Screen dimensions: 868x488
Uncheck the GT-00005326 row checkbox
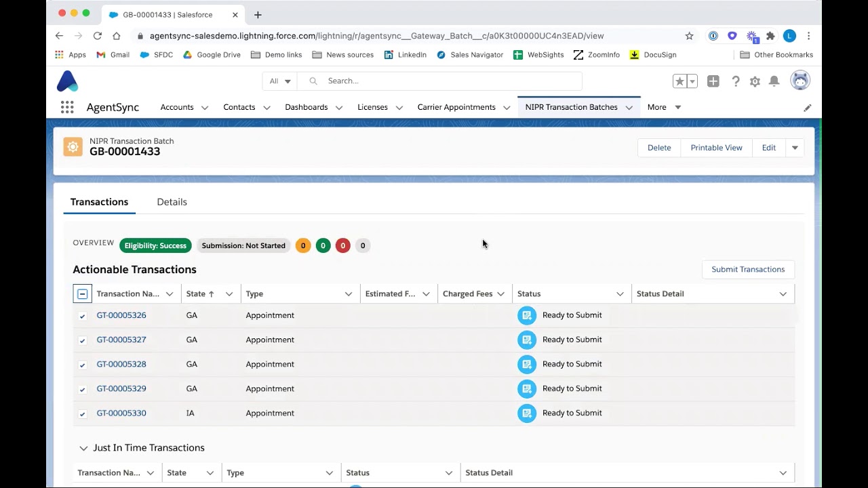pyautogui.click(x=82, y=316)
